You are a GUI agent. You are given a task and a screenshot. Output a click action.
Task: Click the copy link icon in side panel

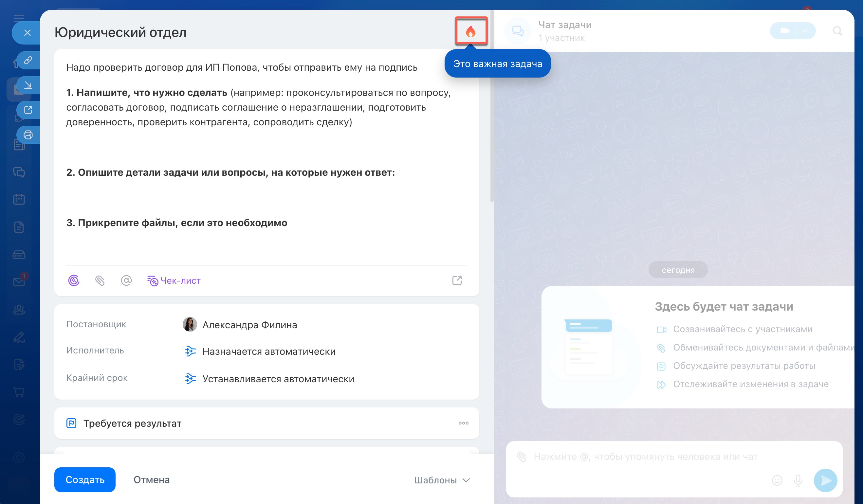[28, 61]
